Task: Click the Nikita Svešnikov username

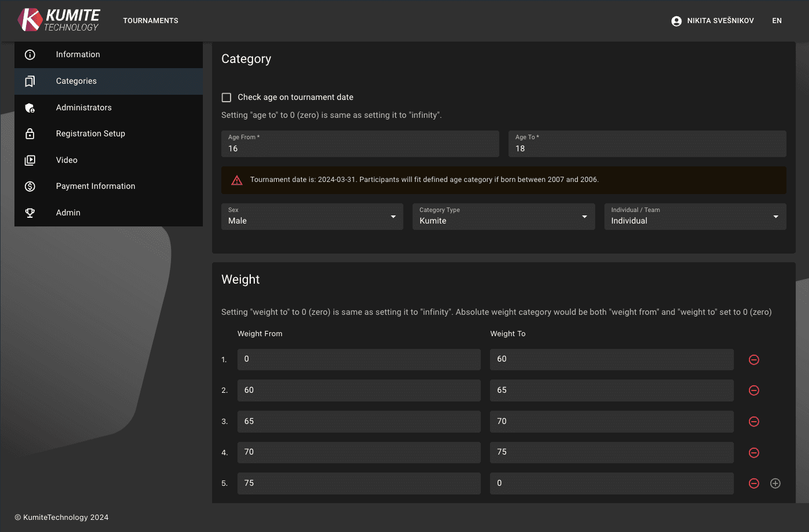Action: [x=719, y=20]
